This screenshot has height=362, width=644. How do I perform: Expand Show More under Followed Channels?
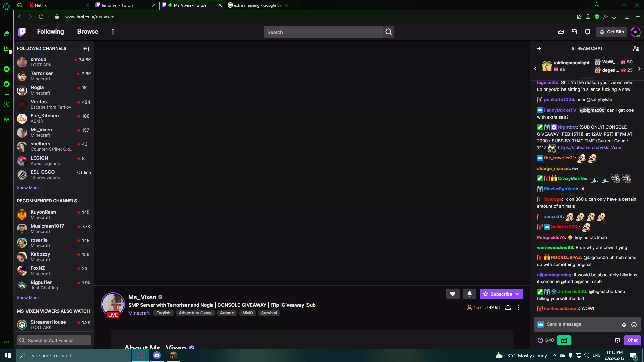[28, 187]
